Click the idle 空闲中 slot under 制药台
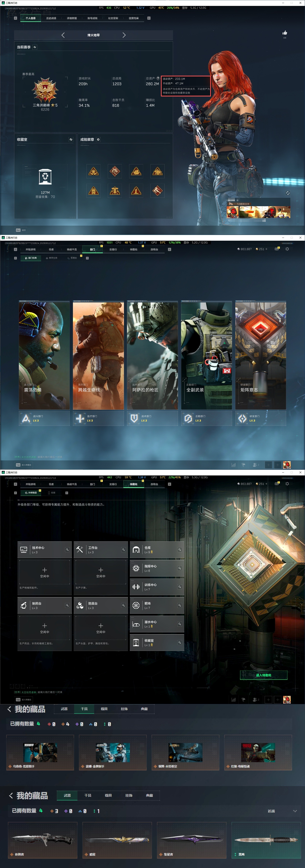The image size is (305, 868). click(45, 628)
